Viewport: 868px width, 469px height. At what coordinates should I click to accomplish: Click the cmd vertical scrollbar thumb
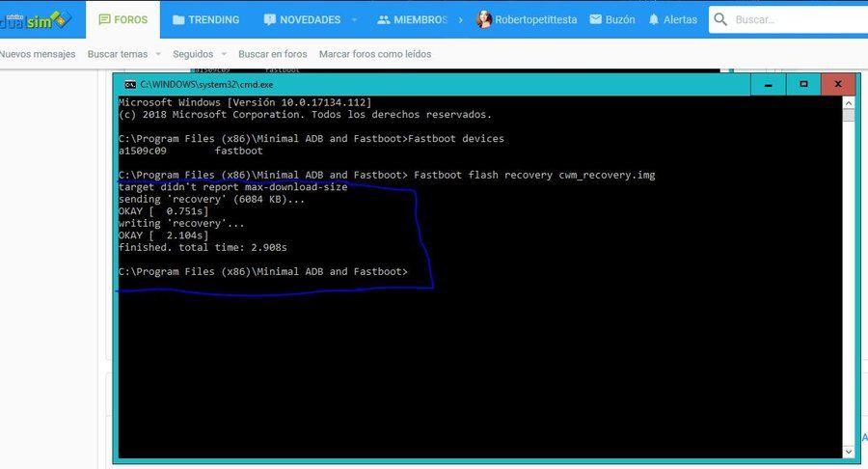point(848,115)
